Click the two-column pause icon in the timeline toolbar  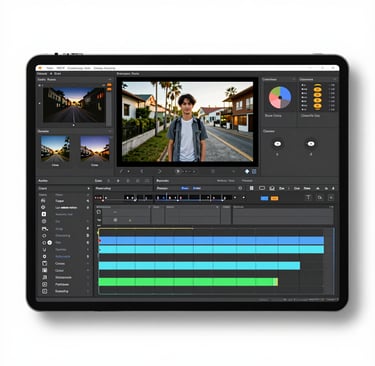tap(252, 188)
